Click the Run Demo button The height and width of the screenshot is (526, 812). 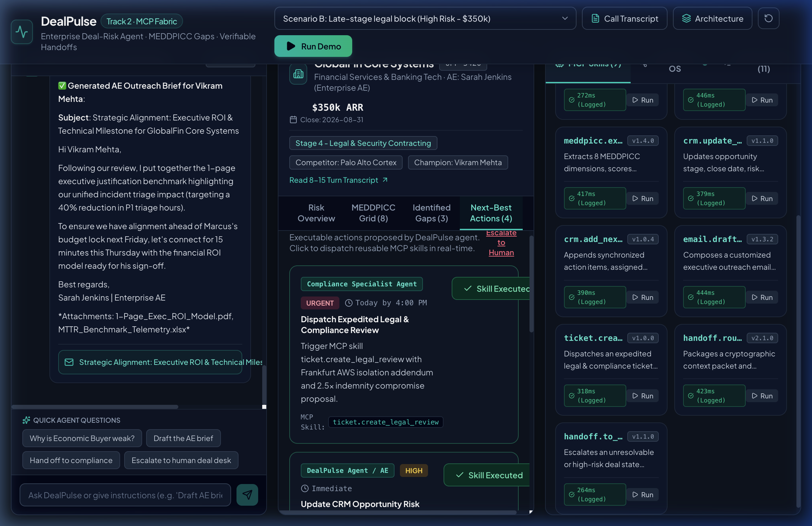[x=313, y=46]
